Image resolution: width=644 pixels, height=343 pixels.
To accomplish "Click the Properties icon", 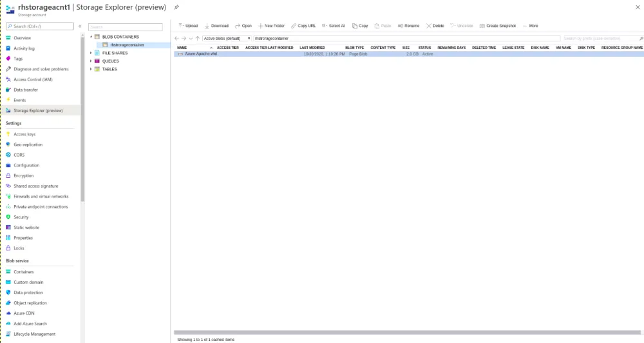I will click(x=8, y=238).
